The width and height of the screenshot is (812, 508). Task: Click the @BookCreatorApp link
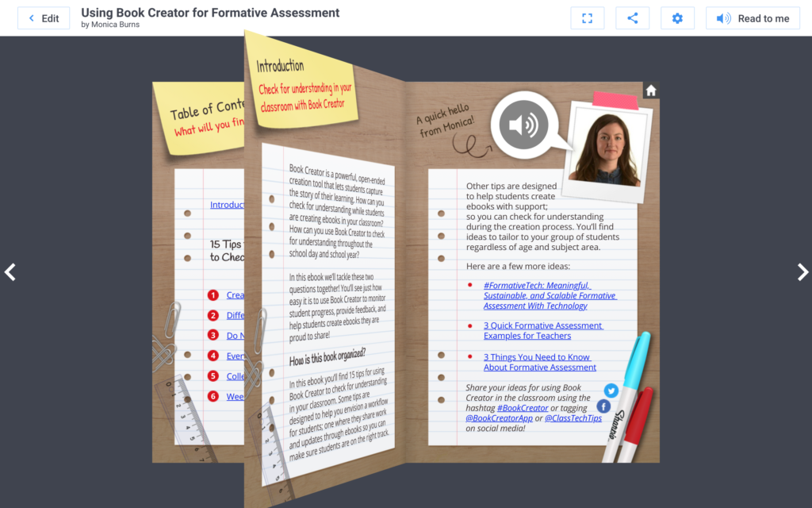499,418
